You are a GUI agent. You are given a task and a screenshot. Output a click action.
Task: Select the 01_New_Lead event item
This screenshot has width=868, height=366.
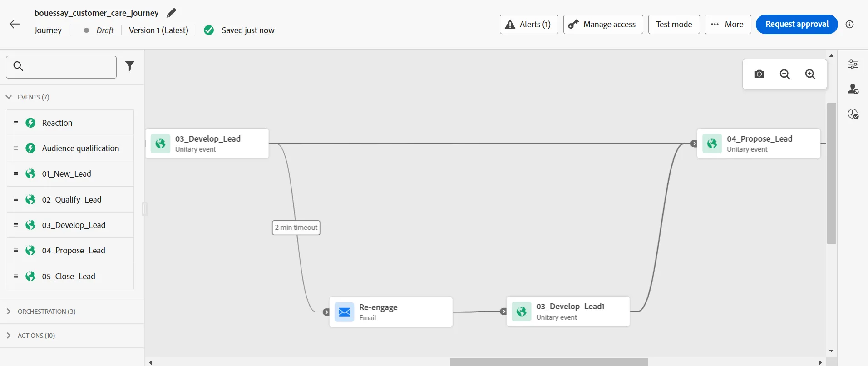70,174
